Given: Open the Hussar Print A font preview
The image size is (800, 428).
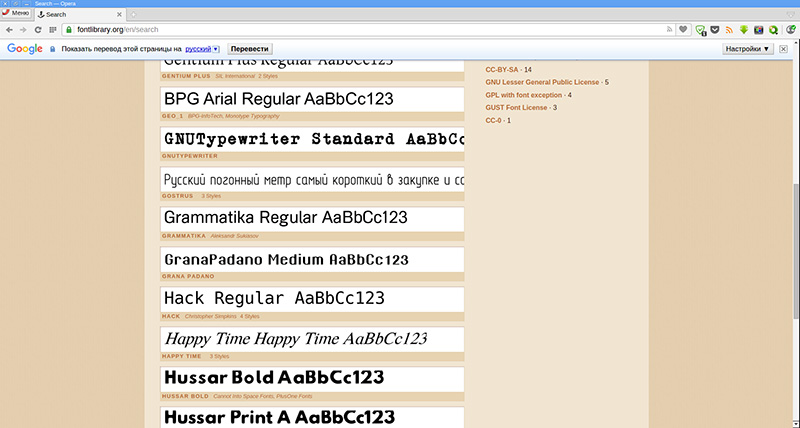Looking at the screenshot, I should pos(312,417).
